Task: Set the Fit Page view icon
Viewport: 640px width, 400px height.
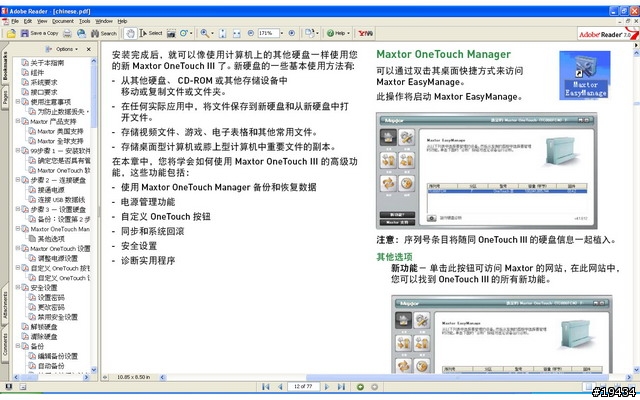Action: (x=223, y=33)
